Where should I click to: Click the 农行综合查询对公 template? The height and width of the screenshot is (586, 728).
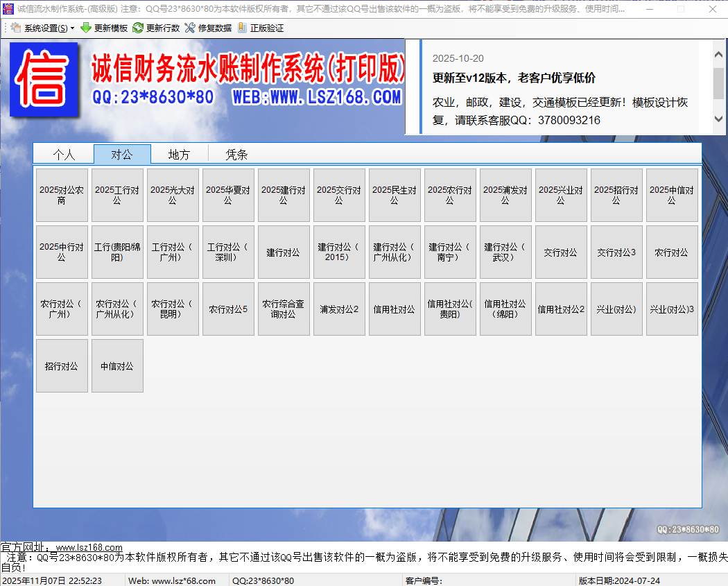(284, 309)
